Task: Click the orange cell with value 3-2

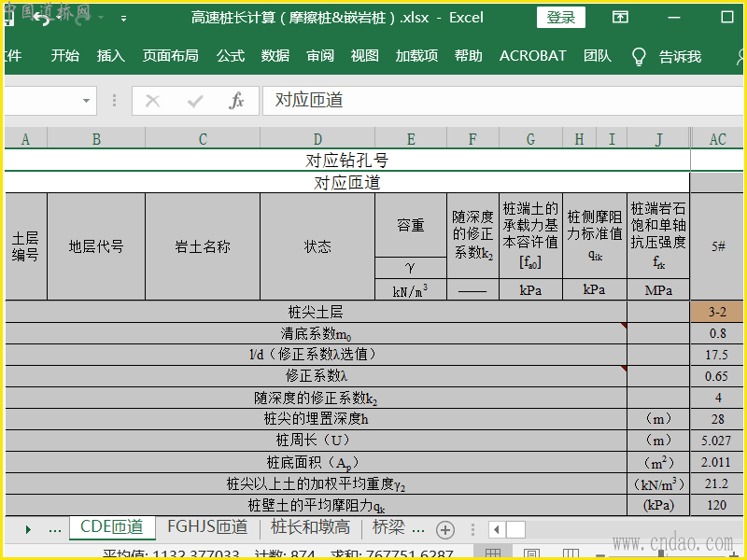Action: click(x=717, y=312)
